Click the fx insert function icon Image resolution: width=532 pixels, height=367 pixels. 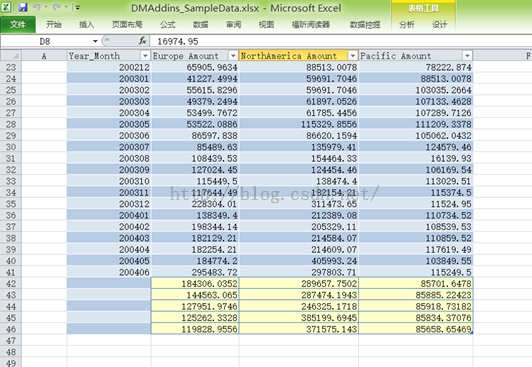point(142,41)
